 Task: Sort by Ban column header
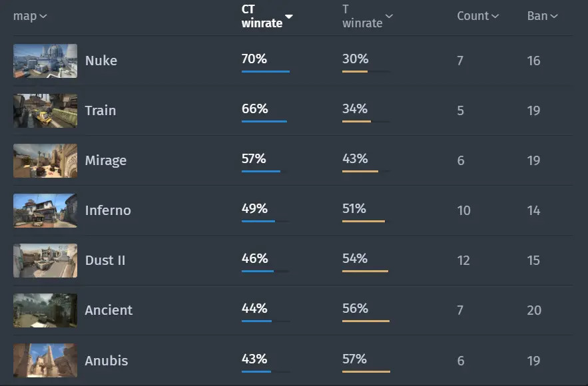542,16
